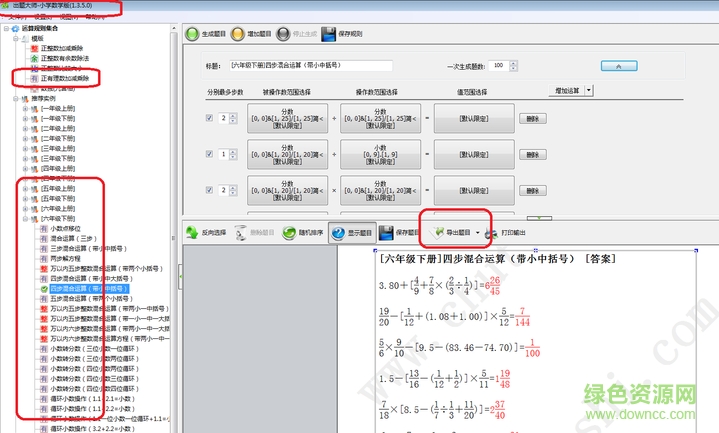719x433 pixels.
Task: Click 默认限定 value range button in second row
Action: [475, 154]
